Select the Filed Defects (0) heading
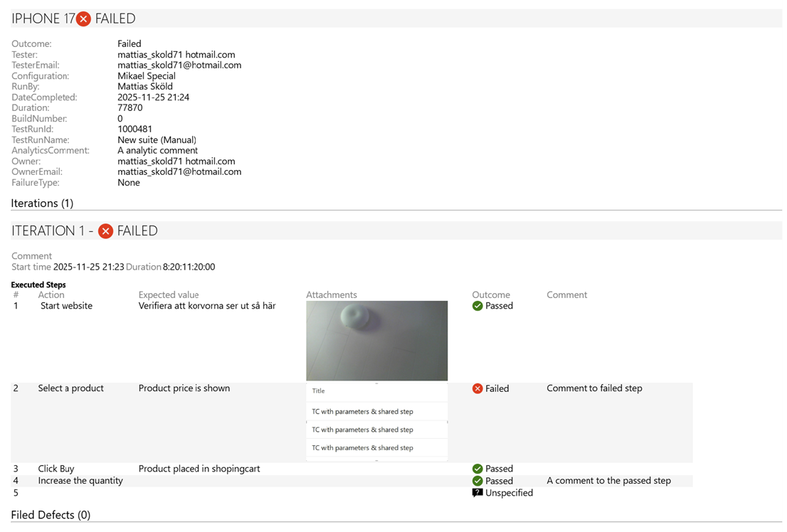787x532 pixels. pyautogui.click(x=51, y=515)
